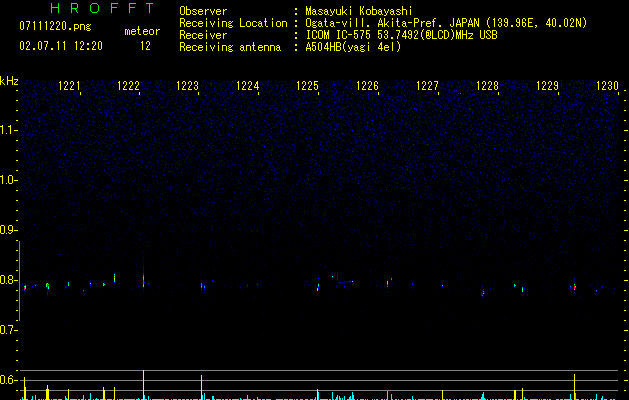
Task: Click the 1.1 kHz frequency axis label
Action: [8, 130]
